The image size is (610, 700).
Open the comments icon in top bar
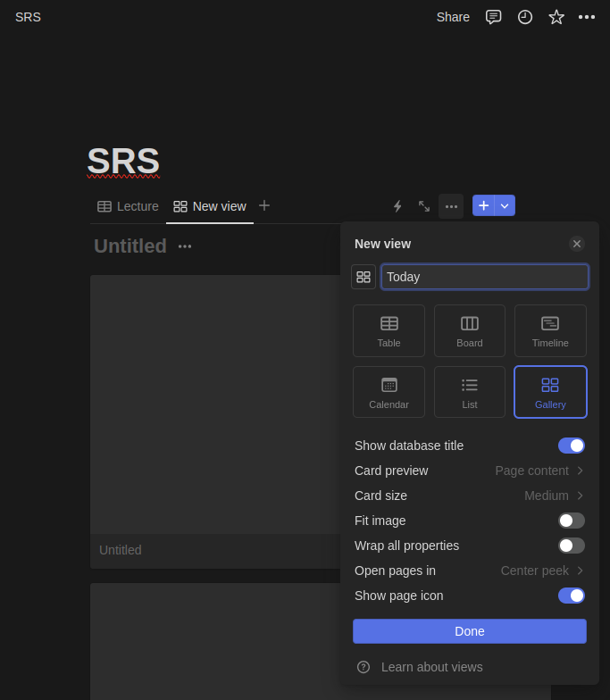[x=493, y=18]
